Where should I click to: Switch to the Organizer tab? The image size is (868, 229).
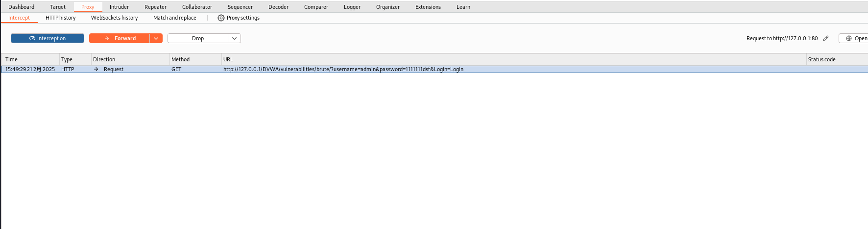pyautogui.click(x=387, y=7)
